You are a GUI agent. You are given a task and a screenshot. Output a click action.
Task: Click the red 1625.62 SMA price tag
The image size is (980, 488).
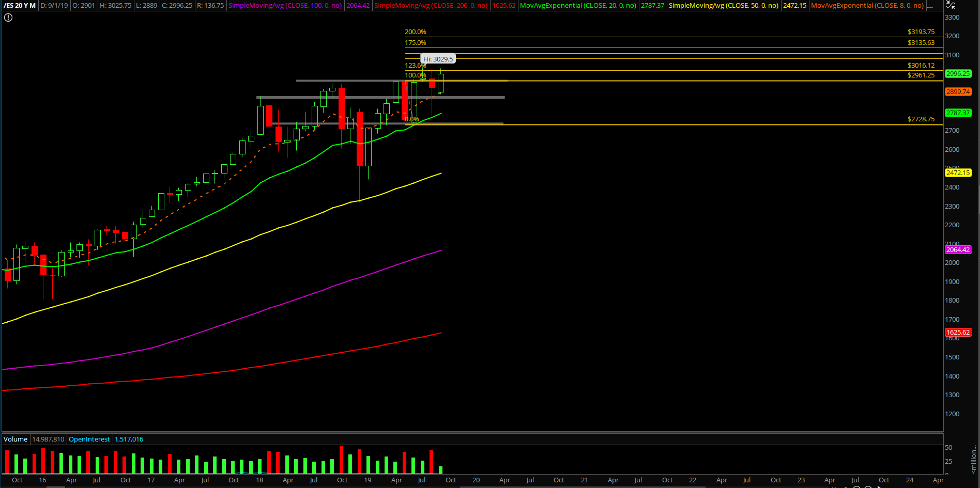tap(958, 333)
